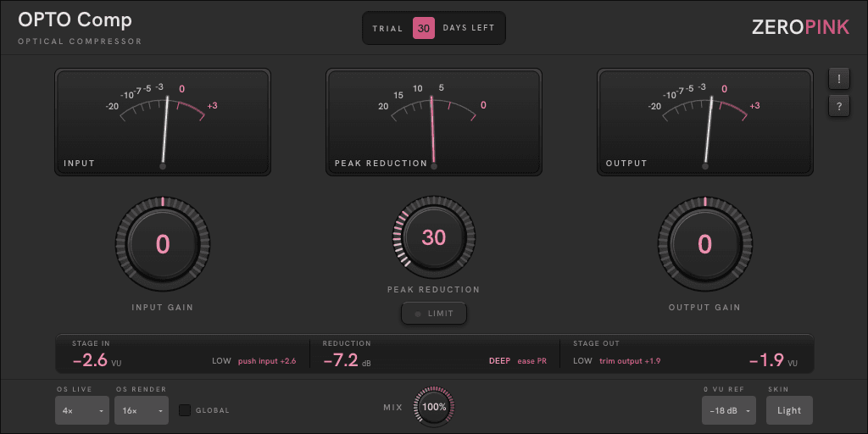Click the exclamation mark info button

point(839,79)
